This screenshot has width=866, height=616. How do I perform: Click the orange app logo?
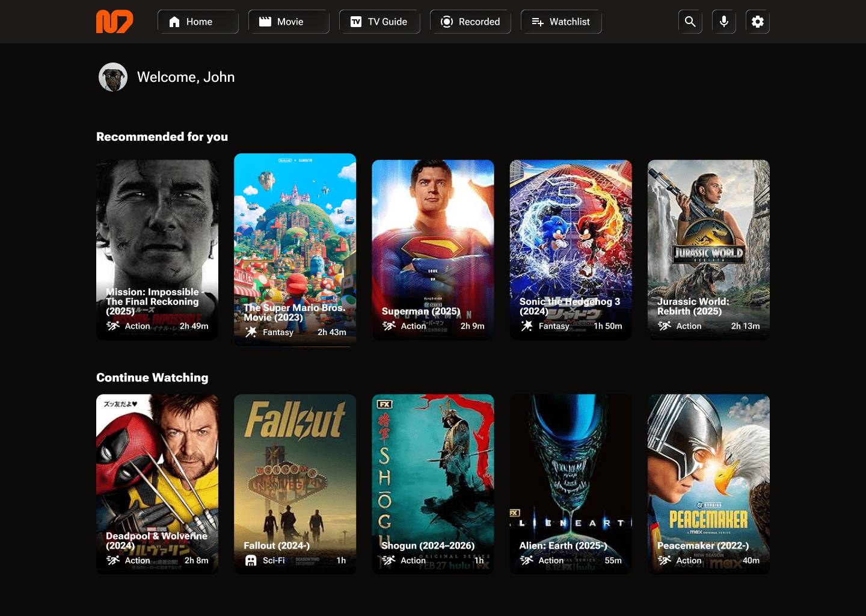pyautogui.click(x=114, y=22)
